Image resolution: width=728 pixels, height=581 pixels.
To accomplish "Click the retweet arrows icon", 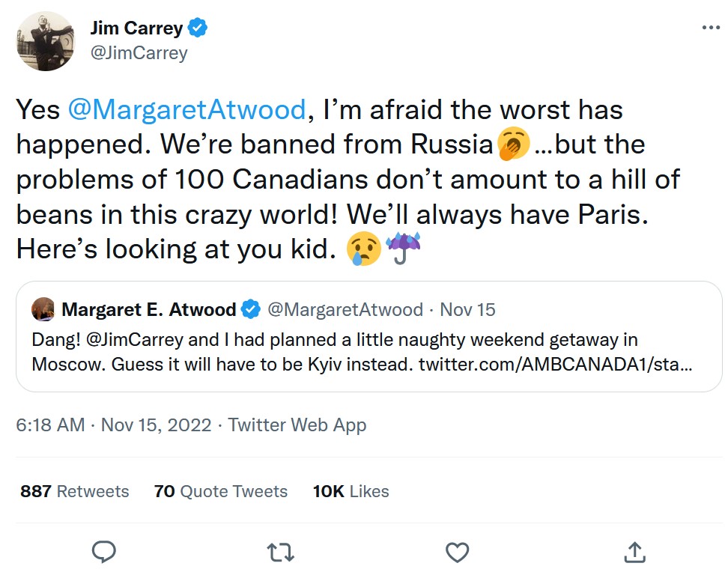I will point(280,553).
